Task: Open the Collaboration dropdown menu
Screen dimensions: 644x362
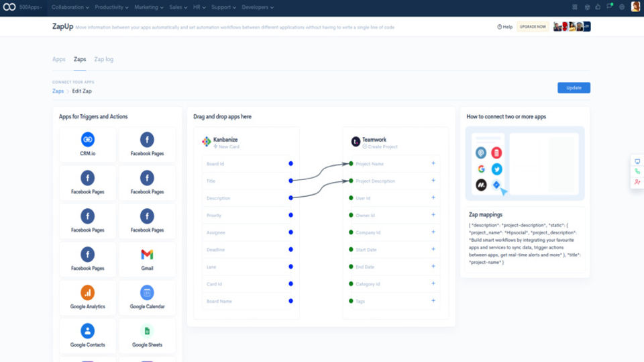Action: pyautogui.click(x=70, y=7)
